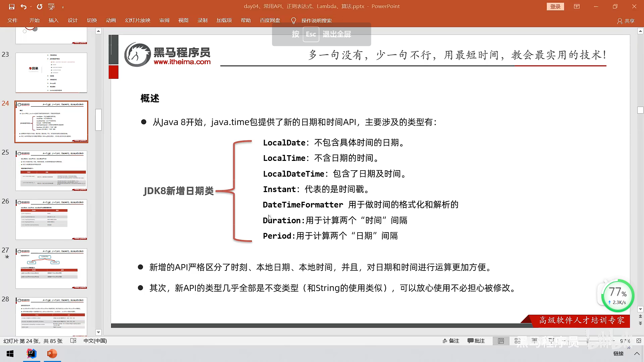The image size is (644, 362).
Task: Select slide 27 thumbnail in panel
Action: (51, 268)
